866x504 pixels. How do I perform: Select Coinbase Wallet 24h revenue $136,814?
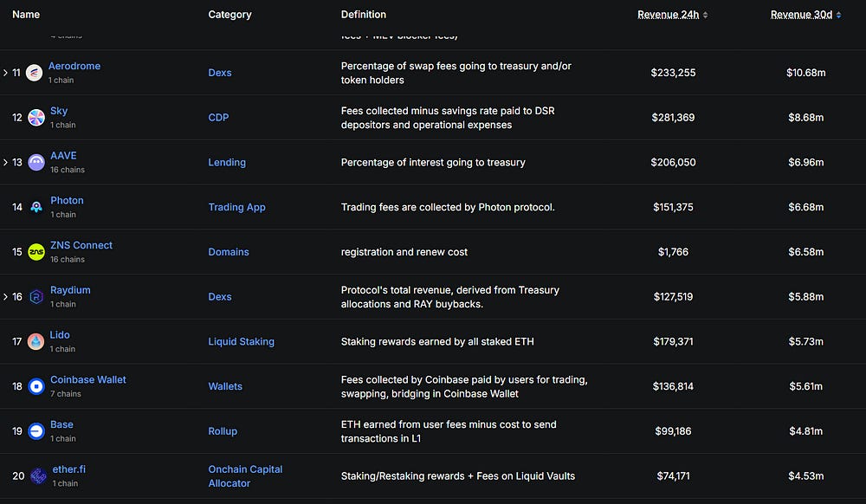[x=673, y=386]
